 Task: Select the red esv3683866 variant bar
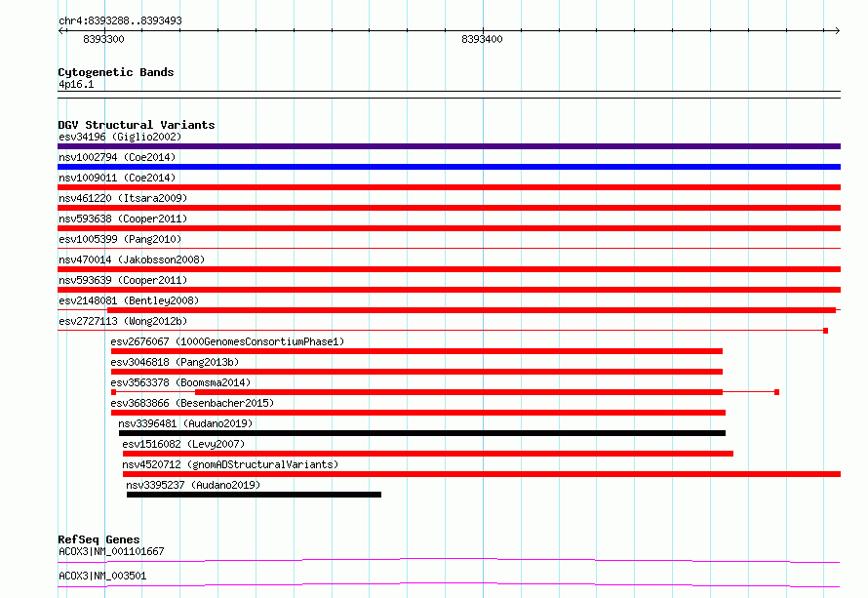tap(418, 413)
